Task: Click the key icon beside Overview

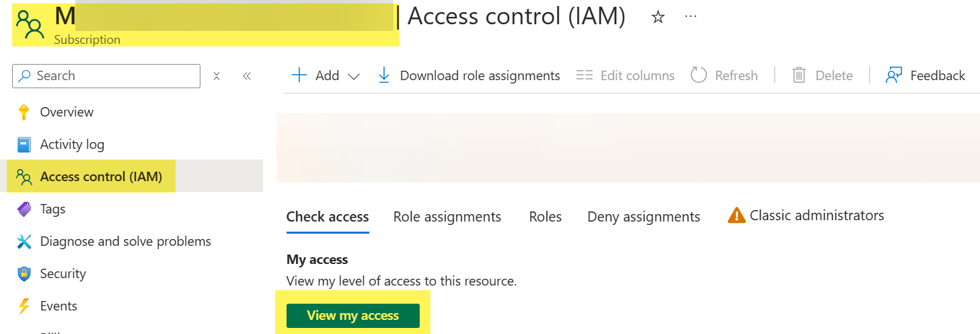Action: pyautogui.click(x=24, y=112)
